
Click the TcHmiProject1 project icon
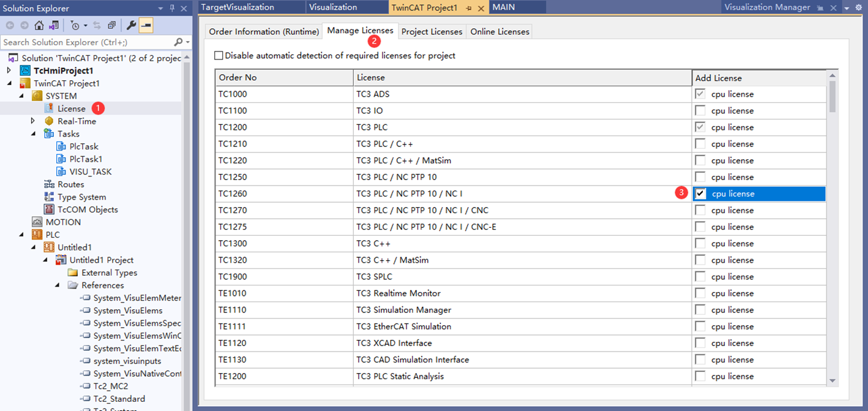(x=25, y=70)
